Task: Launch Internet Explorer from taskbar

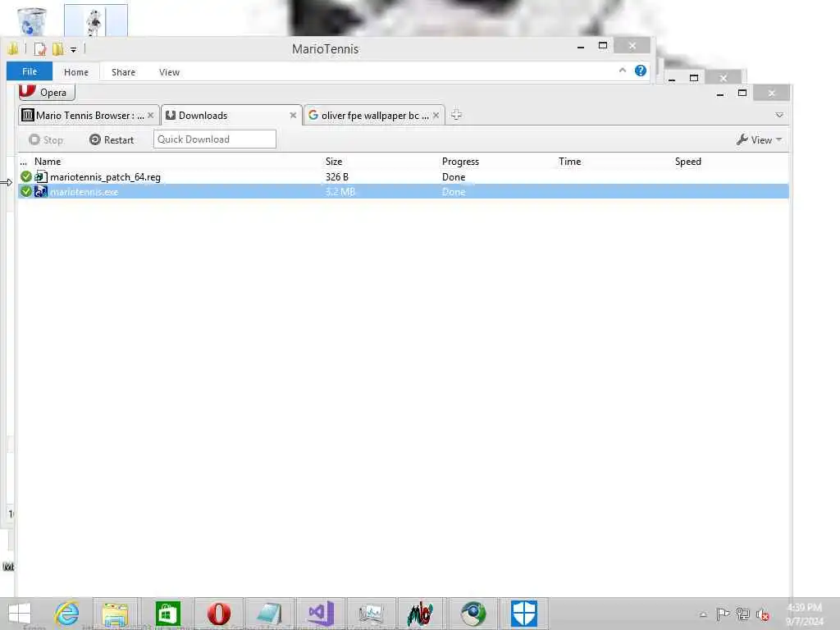Action: coord(67,614)
